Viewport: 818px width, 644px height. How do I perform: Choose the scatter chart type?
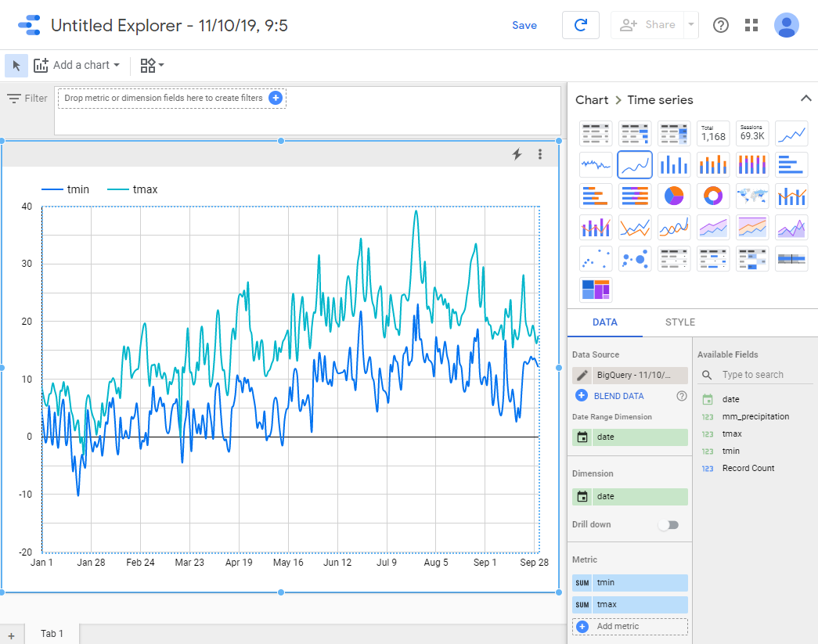coord(595,259)
